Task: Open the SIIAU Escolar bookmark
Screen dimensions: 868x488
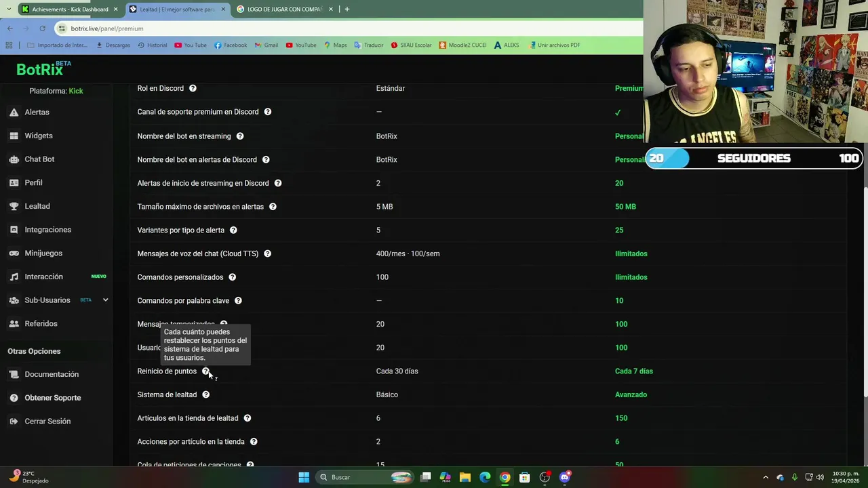Action: pos(412,45)
